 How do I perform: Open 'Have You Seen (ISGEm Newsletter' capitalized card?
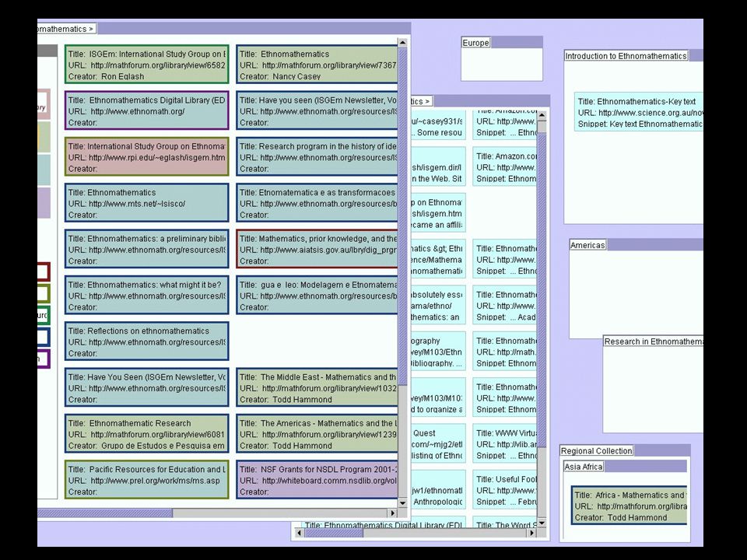click(x=147, y=387)
